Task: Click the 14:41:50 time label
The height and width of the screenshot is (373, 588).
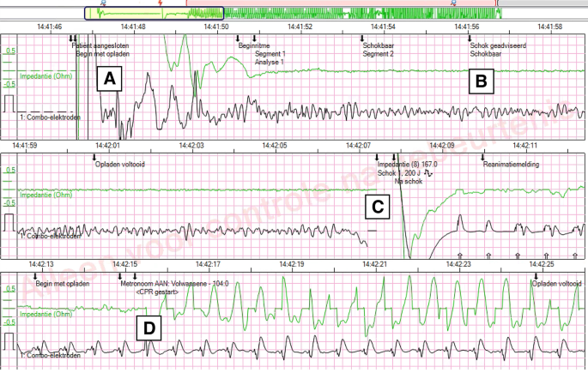Action: click(x=216, y=27)
